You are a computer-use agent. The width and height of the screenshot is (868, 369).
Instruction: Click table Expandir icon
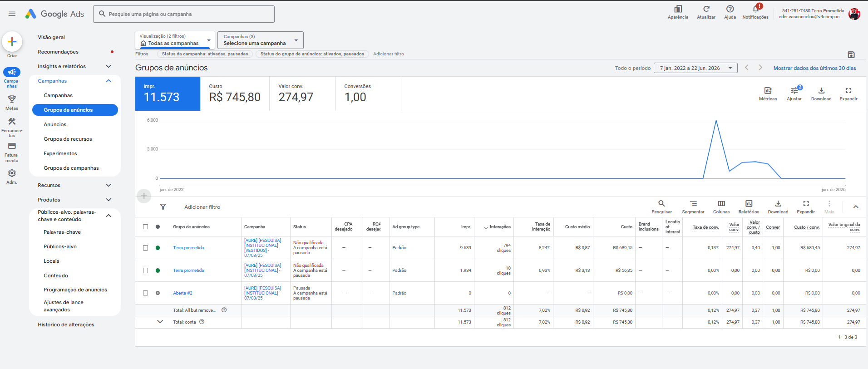pos(806,204)
